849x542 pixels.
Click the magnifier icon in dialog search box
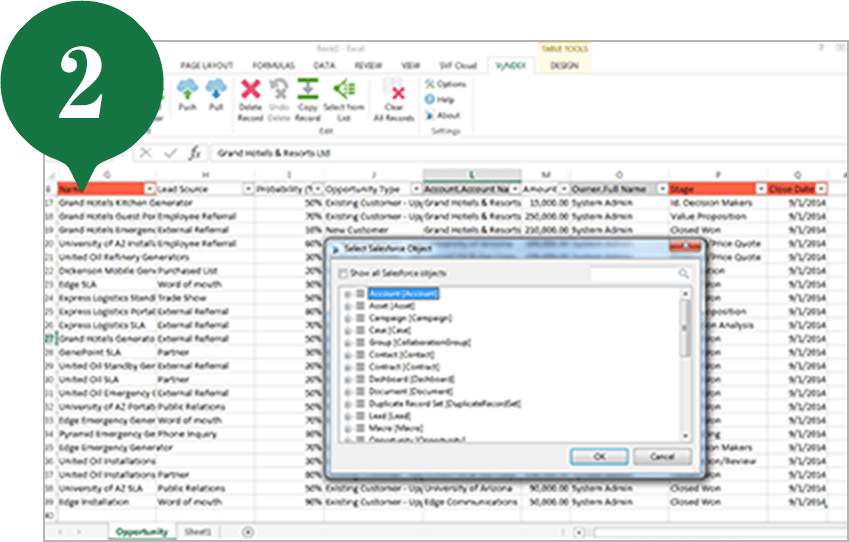pyautogui.click(x=684, y=274)
